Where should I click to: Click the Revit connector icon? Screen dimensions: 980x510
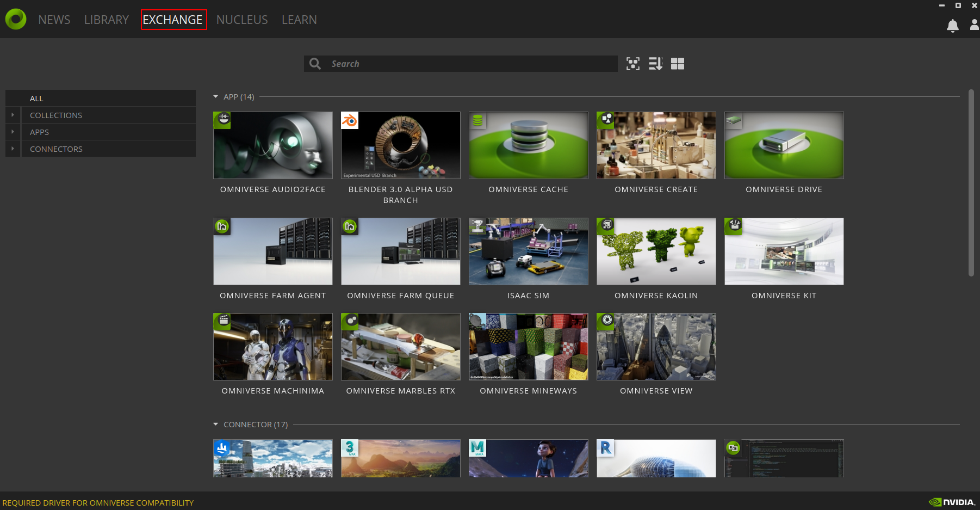coord(606,448)
